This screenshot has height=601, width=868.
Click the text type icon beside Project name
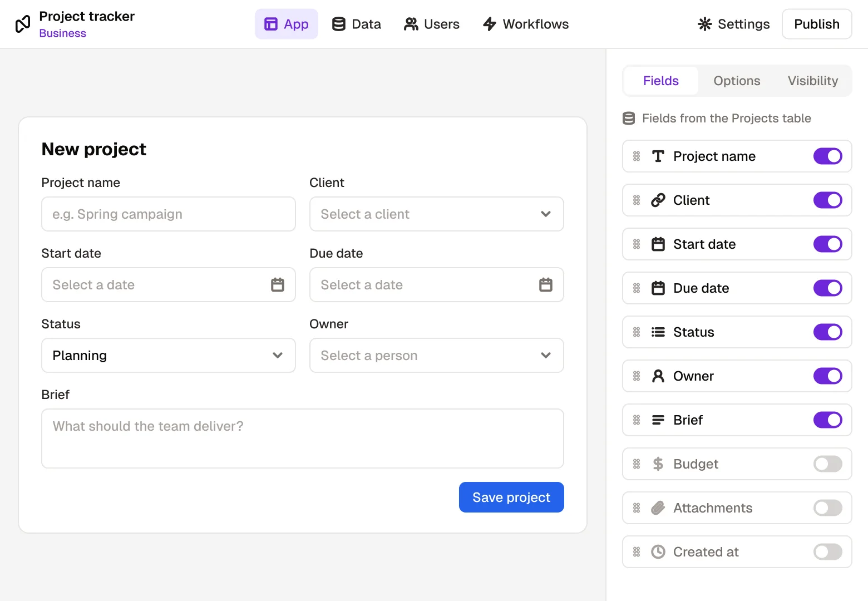point(658,156)
